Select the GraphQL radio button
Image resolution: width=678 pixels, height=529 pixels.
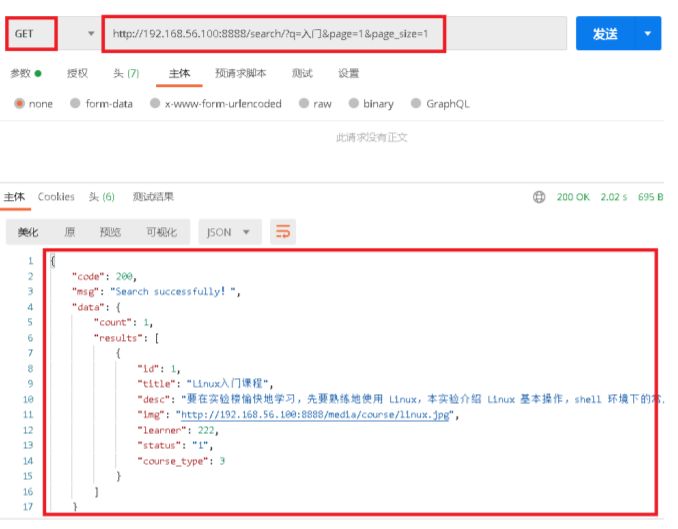pos(416,103)
